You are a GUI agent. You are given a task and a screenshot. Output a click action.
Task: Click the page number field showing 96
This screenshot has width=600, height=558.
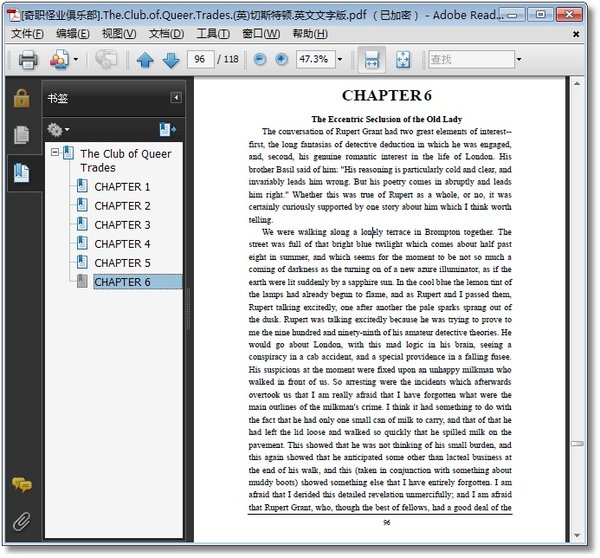tap(200, 59)
